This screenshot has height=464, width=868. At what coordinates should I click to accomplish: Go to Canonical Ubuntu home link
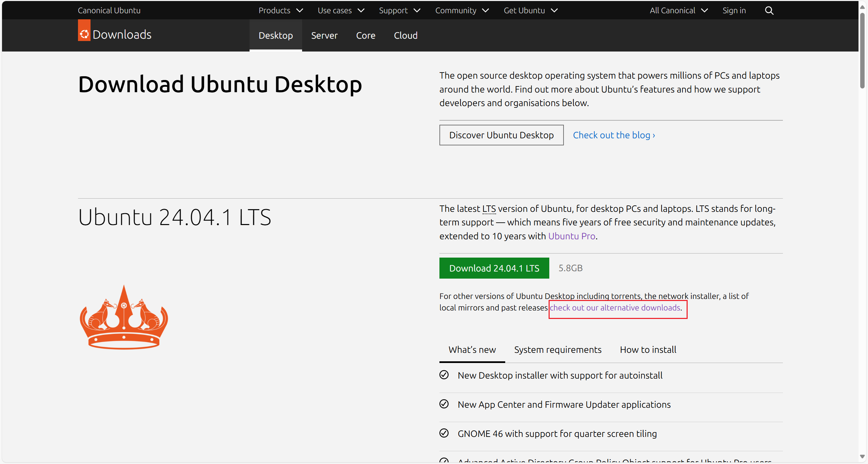tap(109, 11)
